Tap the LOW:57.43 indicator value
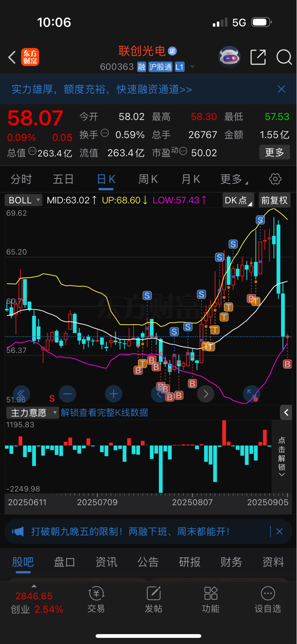The width and height of the screenshot is (297, 644). pyautogui.click(x=180, y=200)
